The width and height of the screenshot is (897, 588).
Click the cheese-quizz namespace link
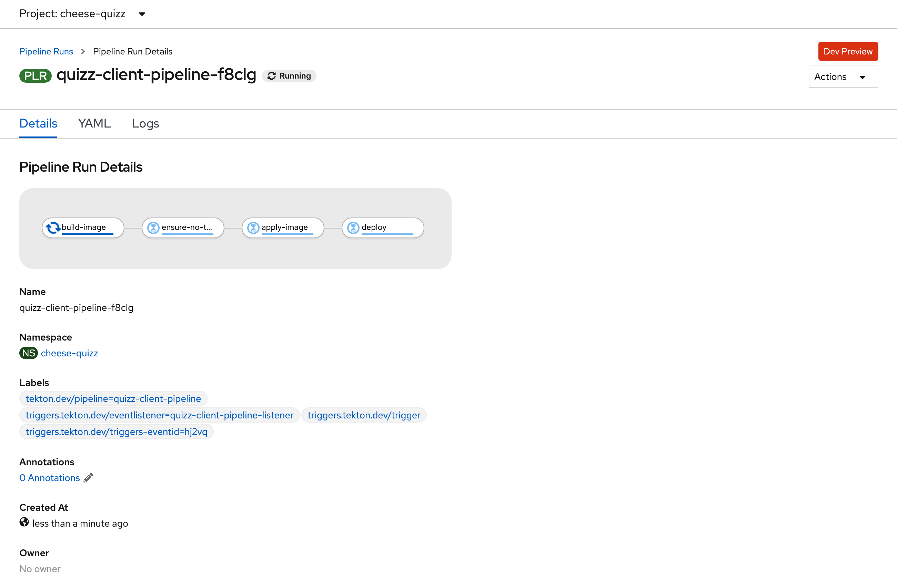(69, 353)
